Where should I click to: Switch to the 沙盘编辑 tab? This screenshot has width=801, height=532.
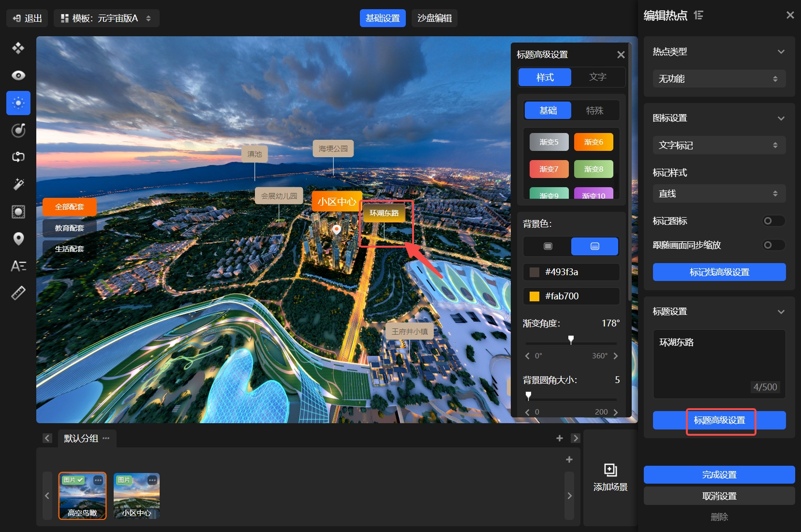click(434, 18)
